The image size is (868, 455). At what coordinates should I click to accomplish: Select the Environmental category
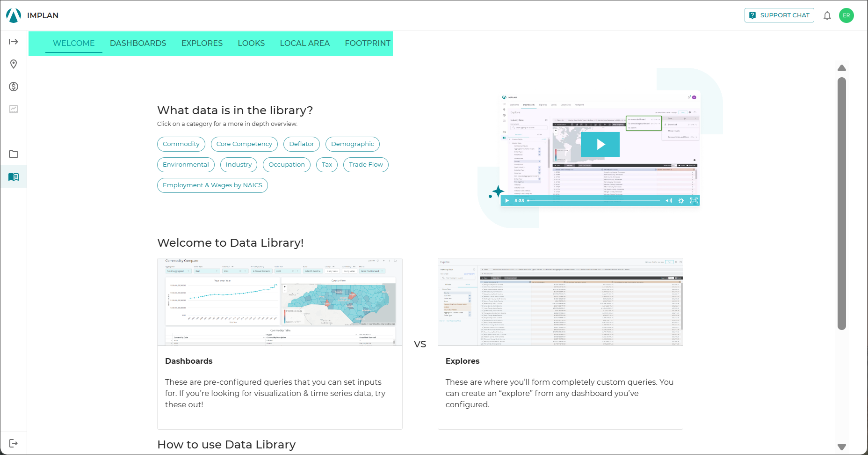[x=186, y=165]
